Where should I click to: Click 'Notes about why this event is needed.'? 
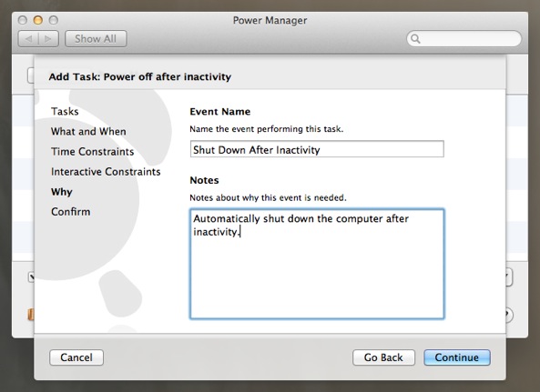click(268, 197)
